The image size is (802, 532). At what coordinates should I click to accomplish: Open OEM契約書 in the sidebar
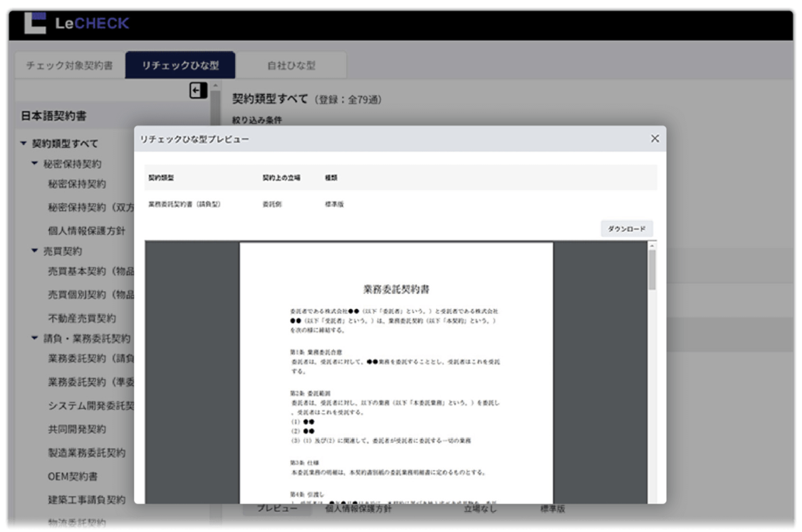point(73,476)
